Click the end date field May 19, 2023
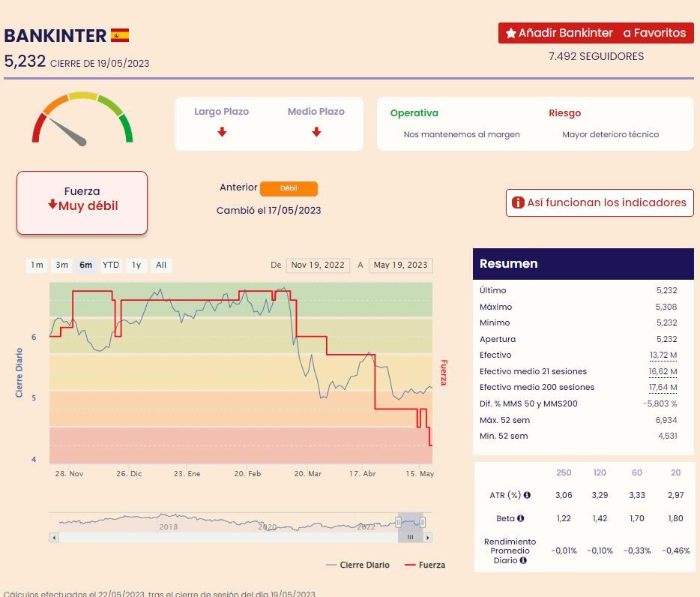 click(x=401, y=265)
